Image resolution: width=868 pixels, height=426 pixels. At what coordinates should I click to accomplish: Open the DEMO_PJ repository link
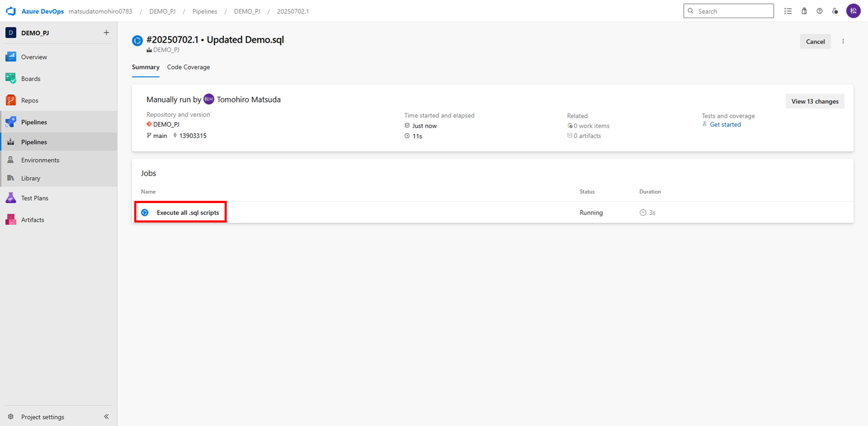pyautogui.click(x=166, y=124)
